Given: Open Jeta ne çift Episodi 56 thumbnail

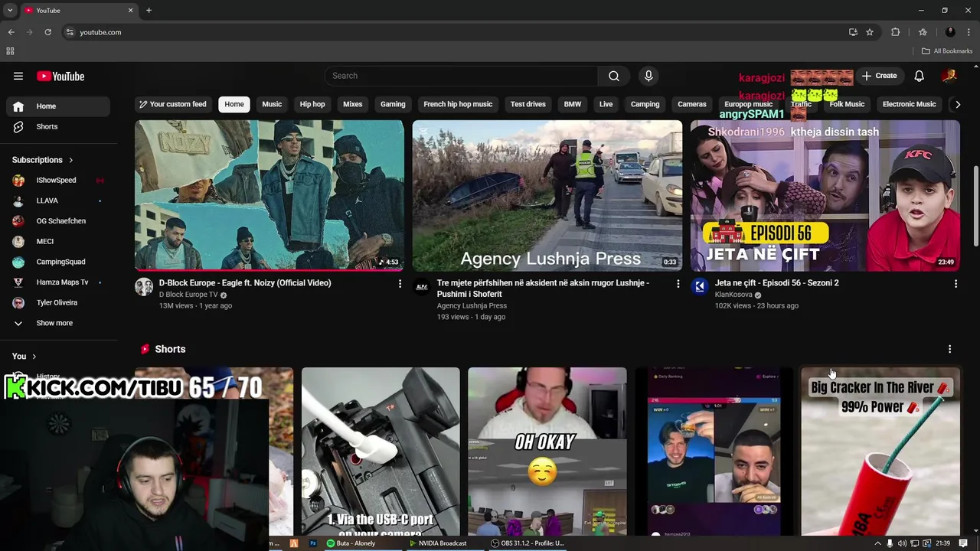Looking at the screenshot, I should tap(825, 195).
